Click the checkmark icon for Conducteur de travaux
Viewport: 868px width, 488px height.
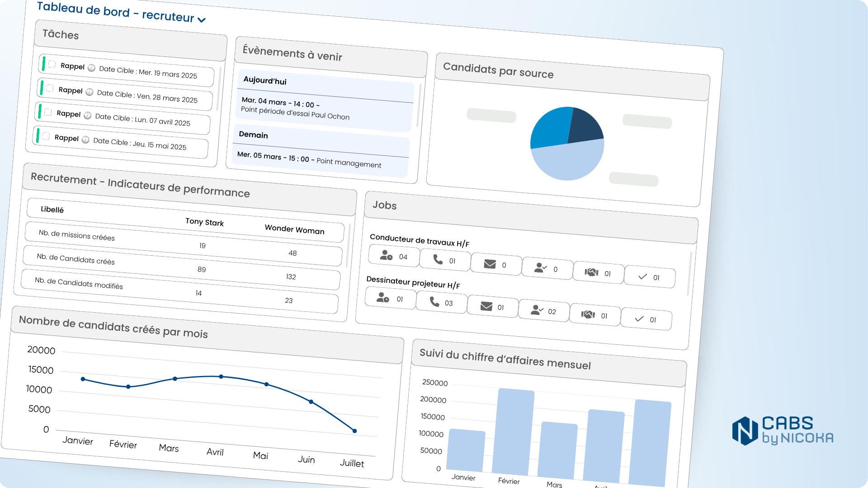click(643, 277)
